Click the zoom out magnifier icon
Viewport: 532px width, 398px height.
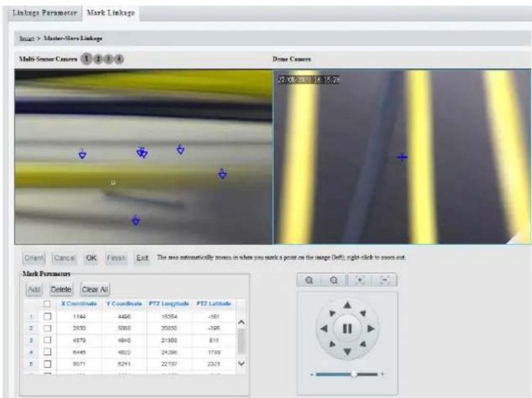[x=334, y=280]
